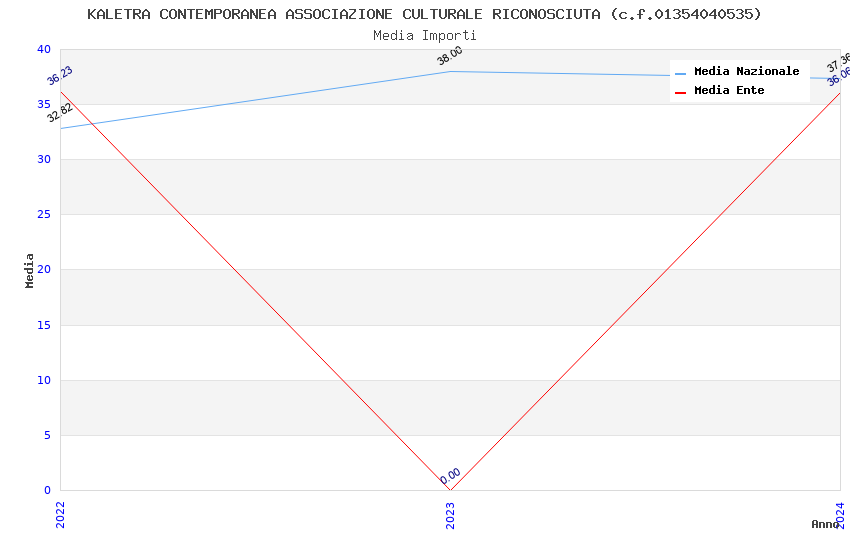
Task: Click the 2023 x-axis label
Action: click(450, 515)
